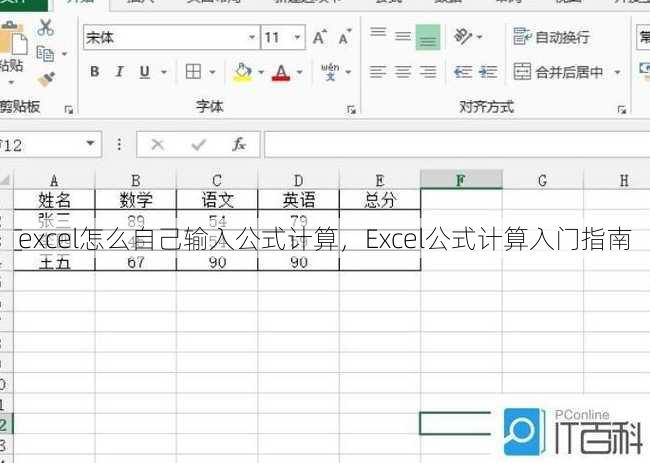The height and width of the screenshot is (463, 650).
Task: Click the text orientation icon
Action: pos(463,36)
